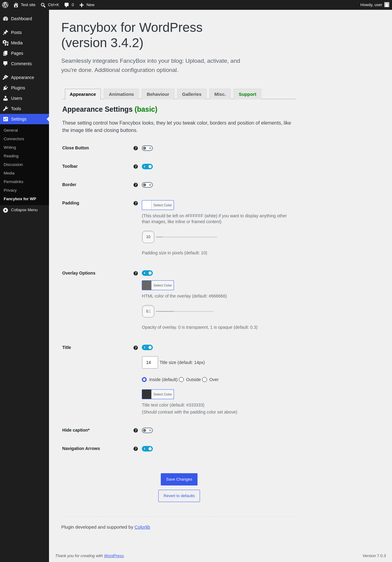The image size is (392, 562).
Task: Click the plus icon next to New
Action: click(81, 5)
